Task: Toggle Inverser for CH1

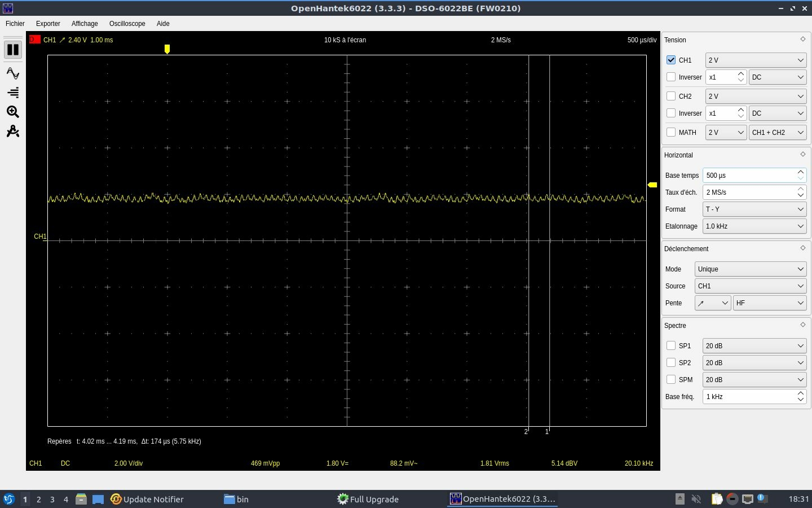Action: coord(671,77)
